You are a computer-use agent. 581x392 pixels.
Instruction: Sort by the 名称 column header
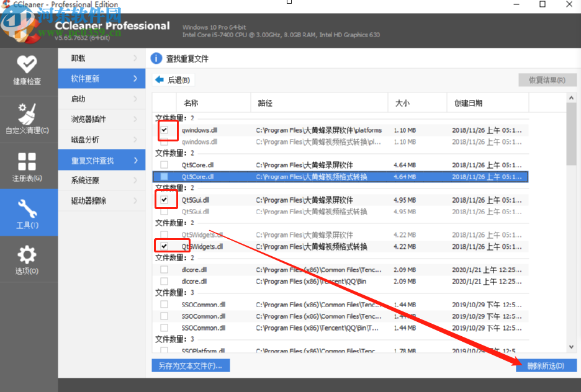[x=214, y=103]
